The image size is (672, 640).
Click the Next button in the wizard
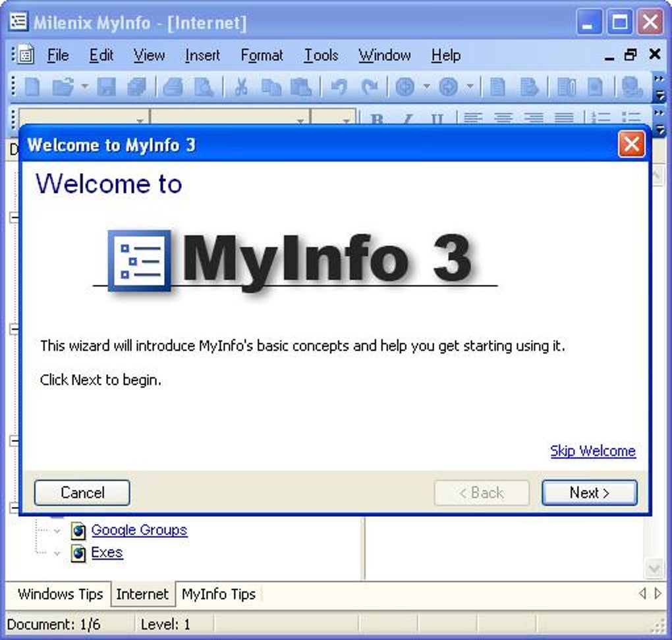point(588,493)
